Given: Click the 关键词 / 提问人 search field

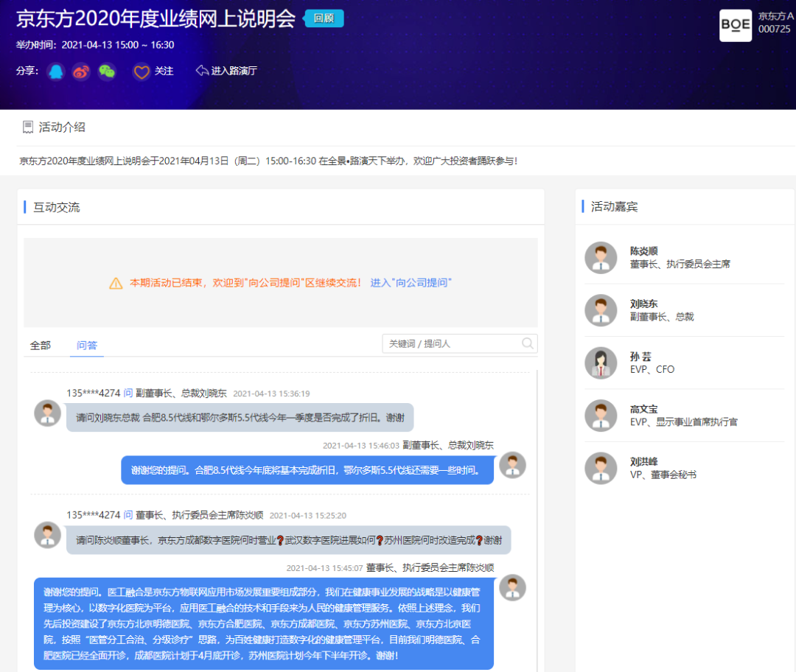Looking at the screenshot, I should click(453, 343).
